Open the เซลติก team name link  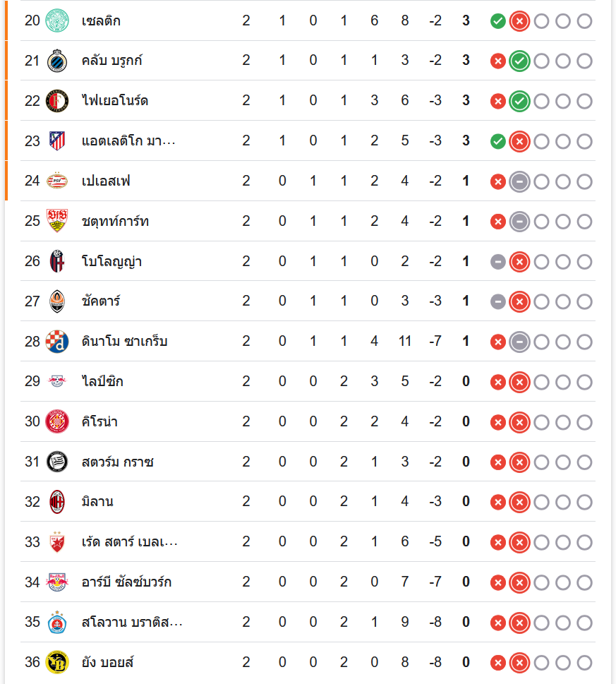click(x=101, y=20)
